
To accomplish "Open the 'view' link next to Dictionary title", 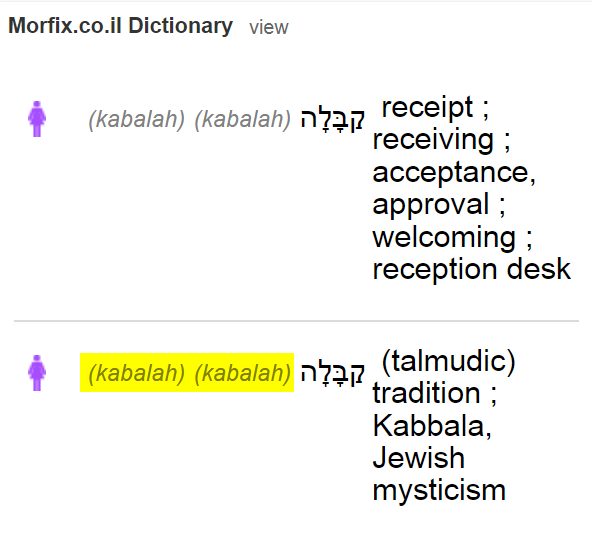I will pos(269,28).
